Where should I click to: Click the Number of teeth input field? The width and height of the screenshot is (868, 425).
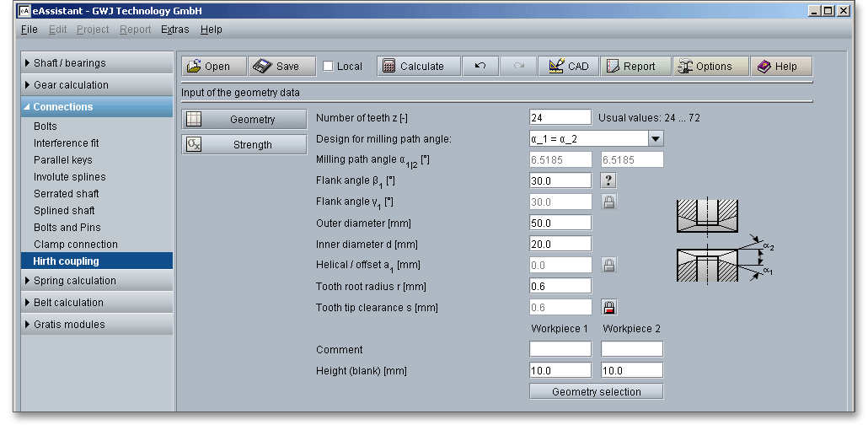click(560, 117)
